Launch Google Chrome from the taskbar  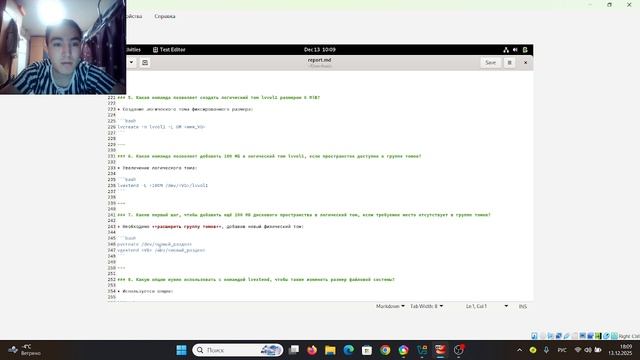[385, 350]
